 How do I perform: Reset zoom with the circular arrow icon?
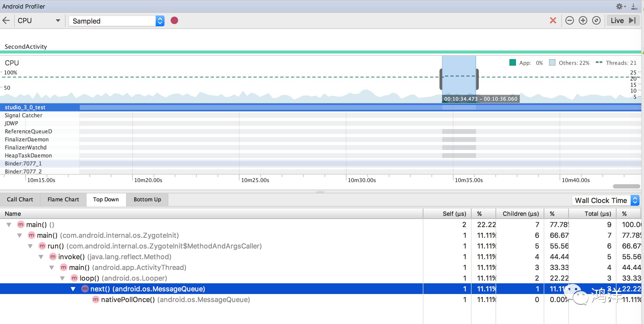coord(596,21)
